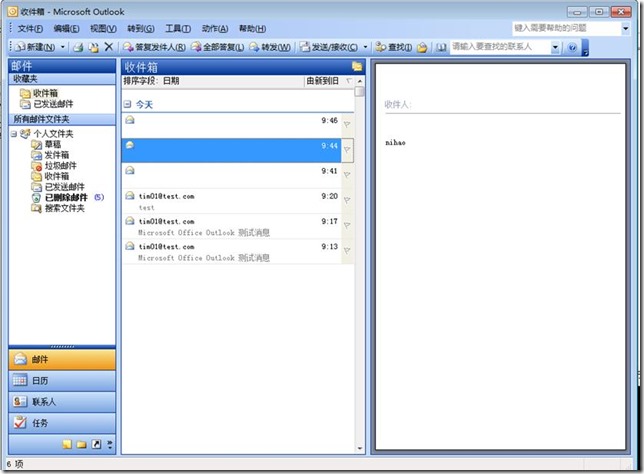Toggle the flag on 9:44 message
This screenshot has height=474, width=644.
[347, 150]
